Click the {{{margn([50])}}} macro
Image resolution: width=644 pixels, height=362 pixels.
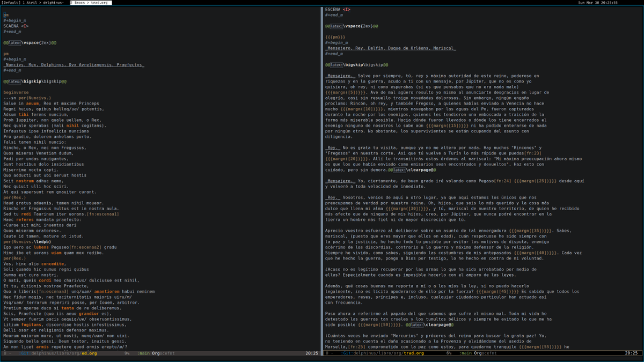[380, 325]
